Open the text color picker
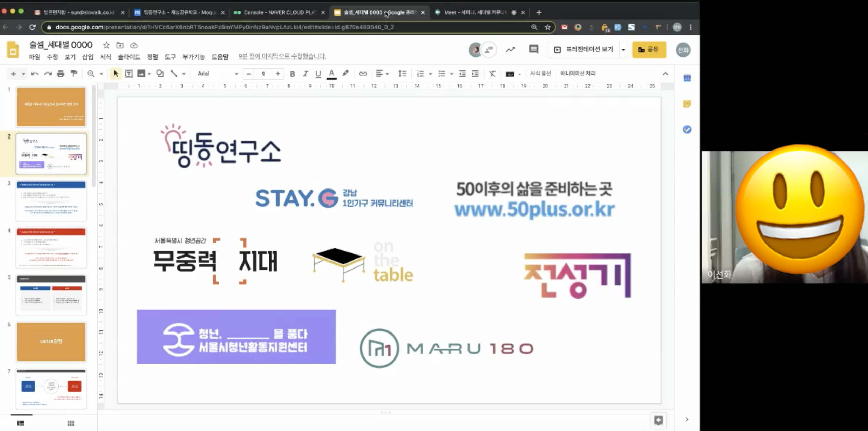The height and width of the screenshot is (431, 868). coord(331,74)
